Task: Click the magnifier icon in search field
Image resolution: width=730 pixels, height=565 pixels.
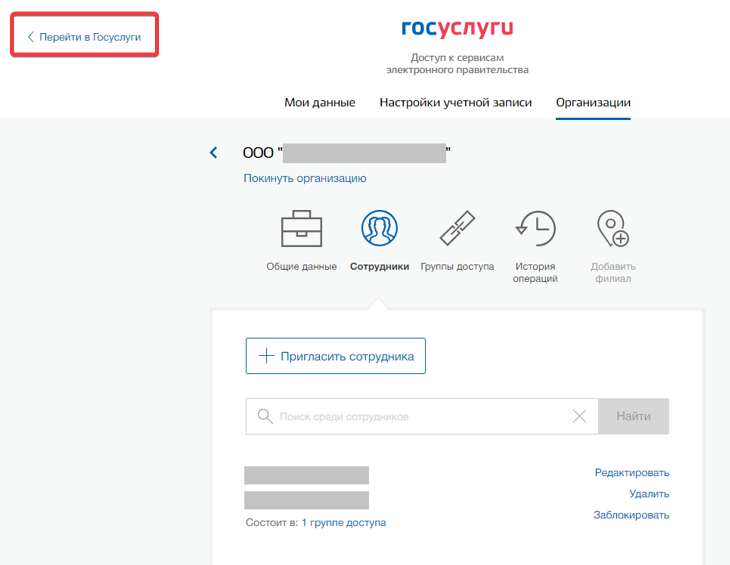Action: pos(265,416)
